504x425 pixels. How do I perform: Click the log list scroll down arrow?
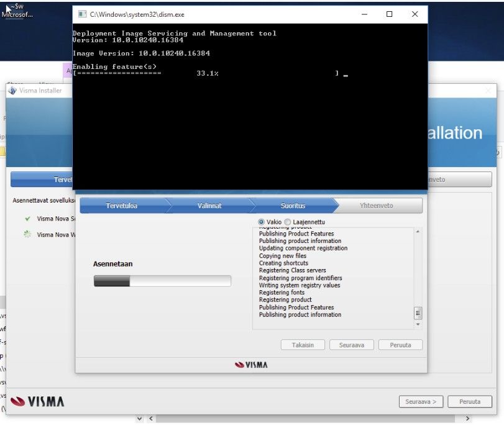pyautogui.click(x=418, y=324)
